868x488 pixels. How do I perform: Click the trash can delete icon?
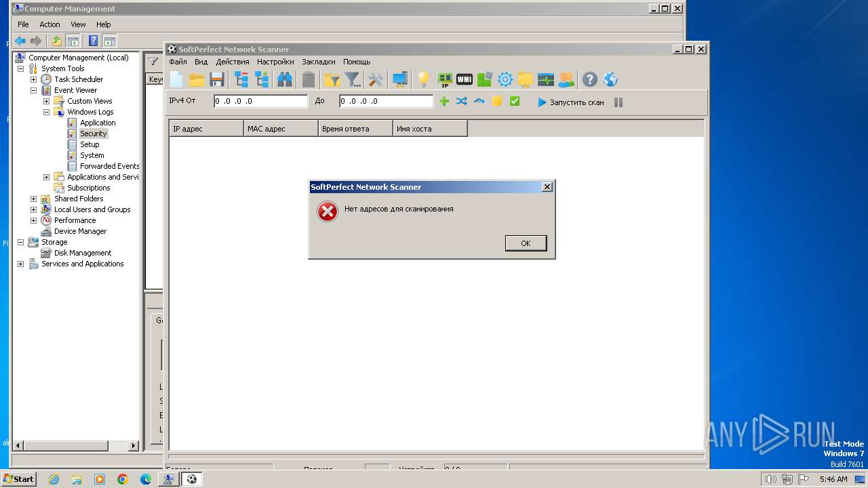tap(309, 80)
